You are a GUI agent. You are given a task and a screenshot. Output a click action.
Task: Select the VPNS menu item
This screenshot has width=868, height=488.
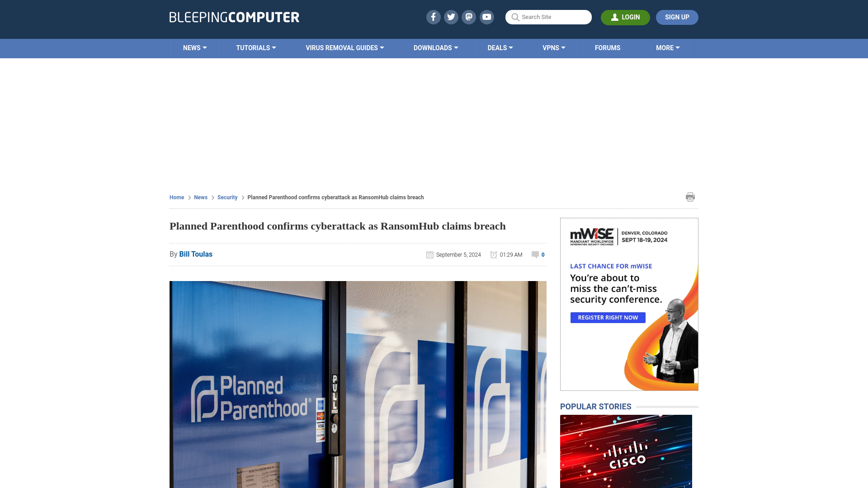(554, 47)
